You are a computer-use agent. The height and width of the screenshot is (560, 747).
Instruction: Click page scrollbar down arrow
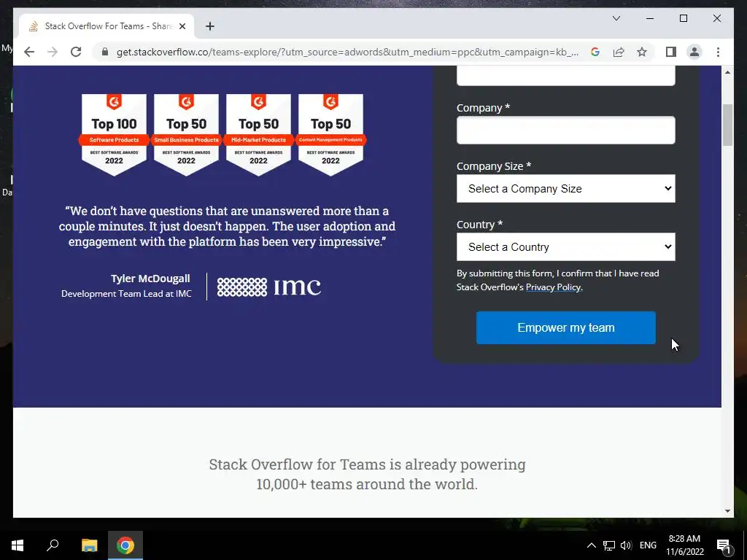point(727,511)
